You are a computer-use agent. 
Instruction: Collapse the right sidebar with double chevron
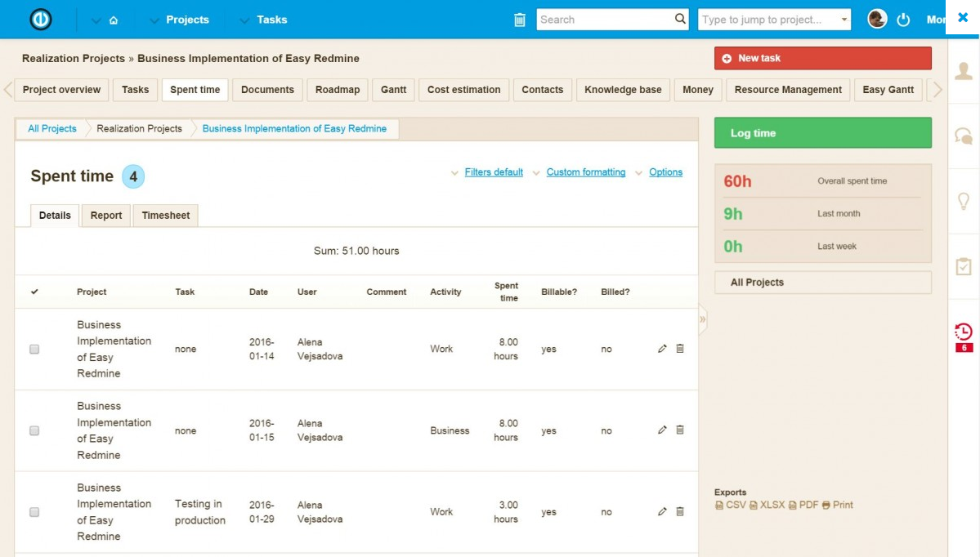[x=703, y=319]
